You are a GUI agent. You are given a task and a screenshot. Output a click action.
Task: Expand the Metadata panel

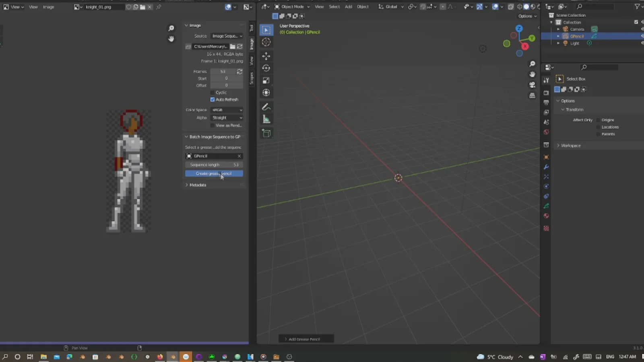click(197, 185)
